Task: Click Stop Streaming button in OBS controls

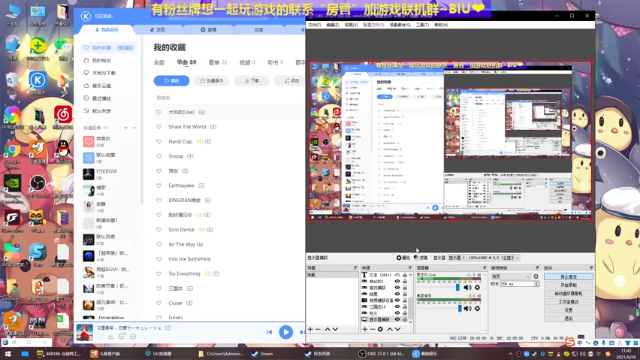Action: 569,277
